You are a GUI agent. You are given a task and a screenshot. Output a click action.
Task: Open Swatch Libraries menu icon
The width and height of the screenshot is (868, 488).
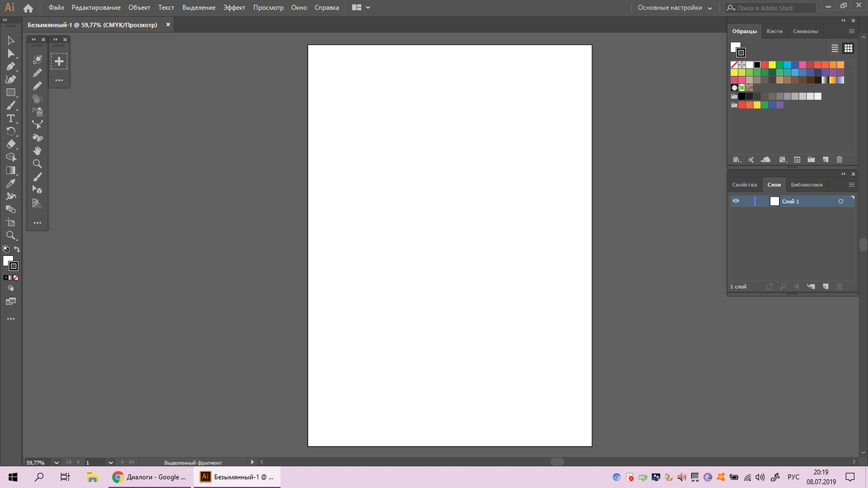pos(737,159)
